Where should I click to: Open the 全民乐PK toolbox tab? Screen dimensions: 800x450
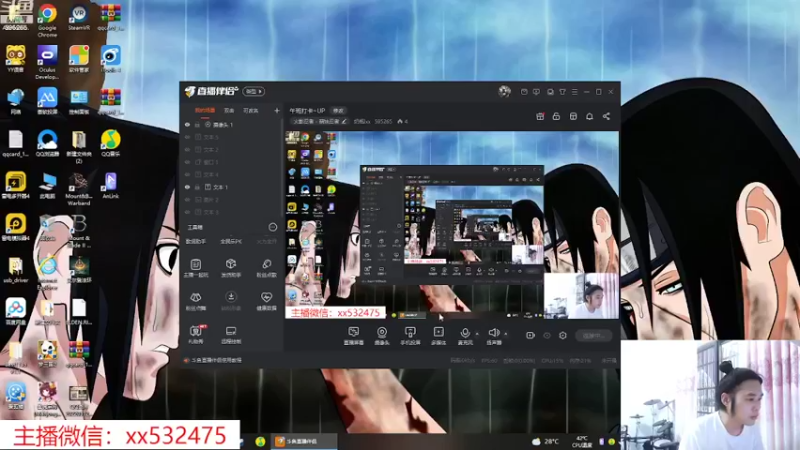(231, 241)
